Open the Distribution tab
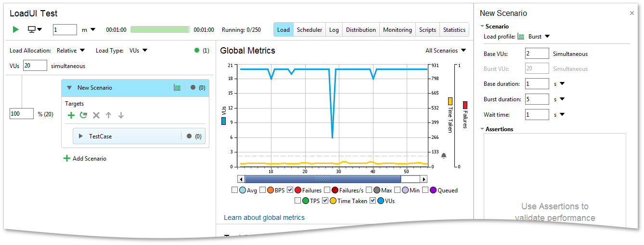This screenshot has width=644, height=245. pyautogui.click(x=361, y=30)
